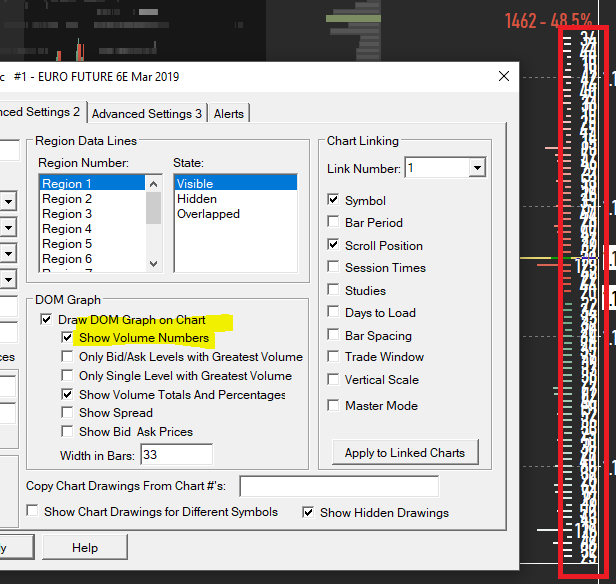Open the Alerts tab
Screen dimensions: 616x584
pos(229,114)
